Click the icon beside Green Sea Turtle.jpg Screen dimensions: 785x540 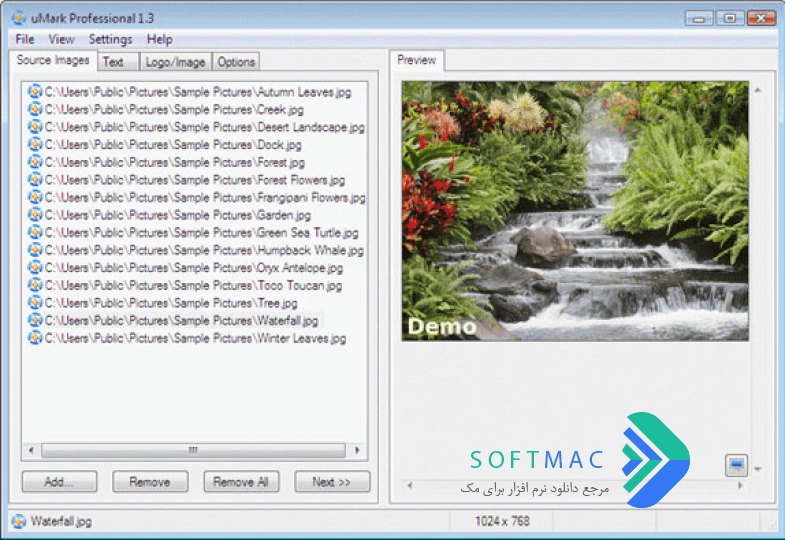(x=35, y=232)
